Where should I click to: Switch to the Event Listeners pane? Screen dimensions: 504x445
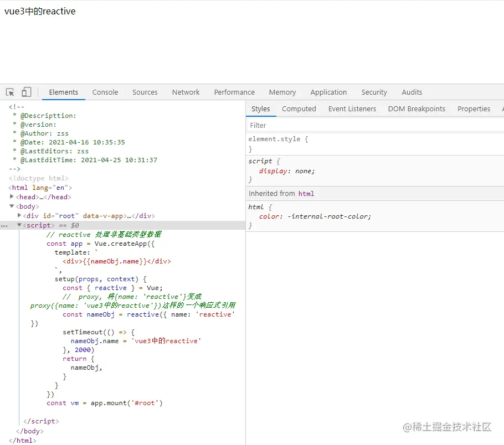click(352, 109)
